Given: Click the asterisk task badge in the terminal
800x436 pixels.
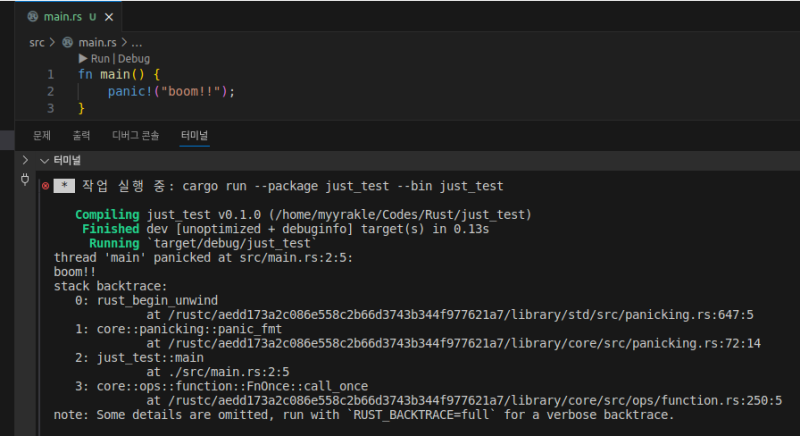Looking at the screenshot, I should click(x=64, y=186).
